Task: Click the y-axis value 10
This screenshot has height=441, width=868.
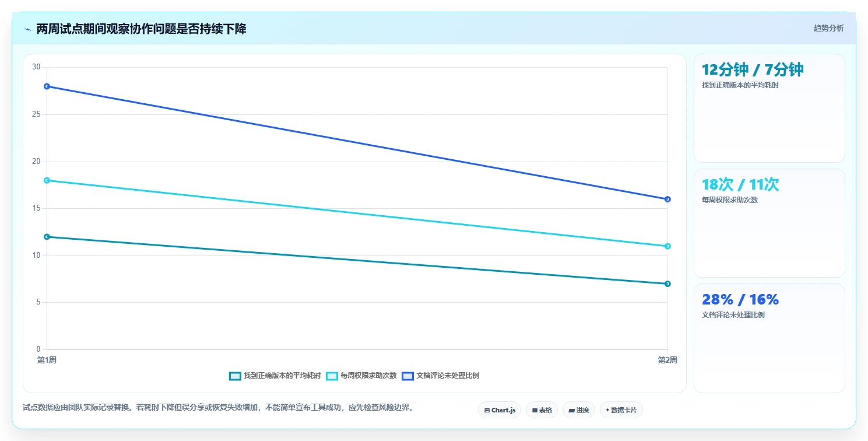Action: pos(36,256)
